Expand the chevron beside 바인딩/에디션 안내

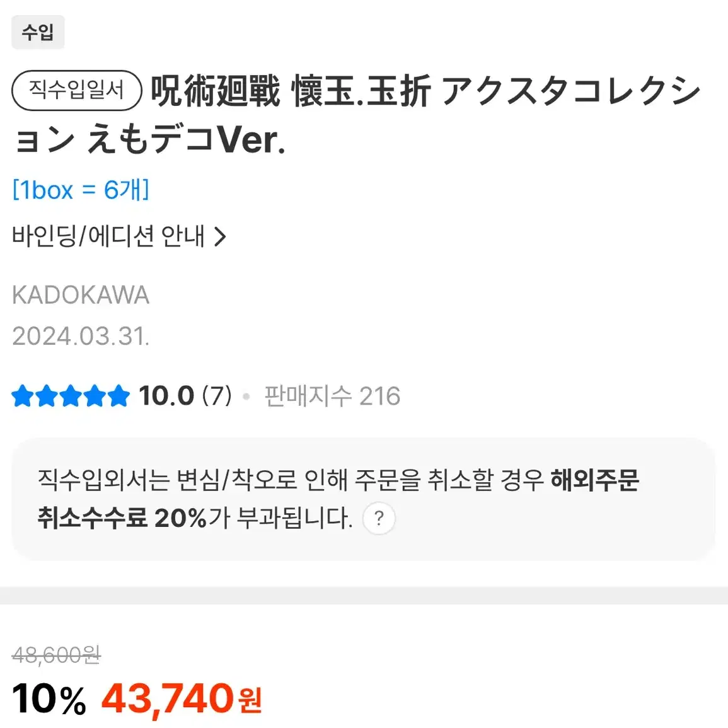pos(220,237)
